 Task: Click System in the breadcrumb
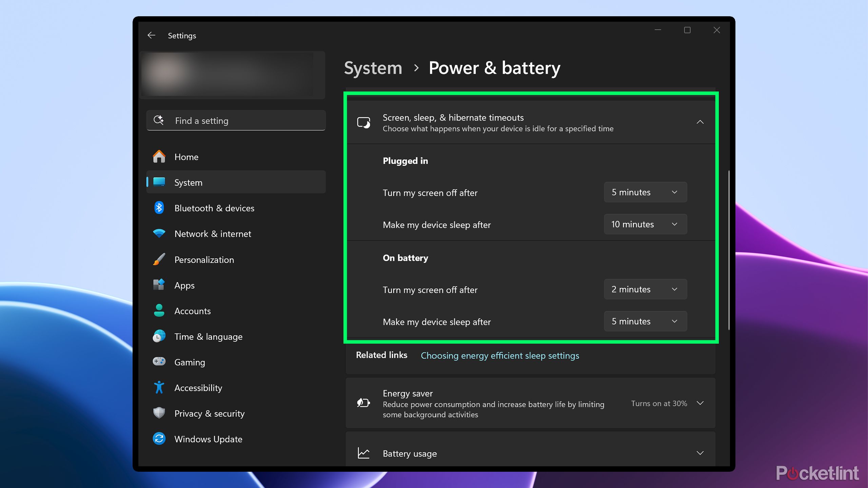click(x=373, y=68)
